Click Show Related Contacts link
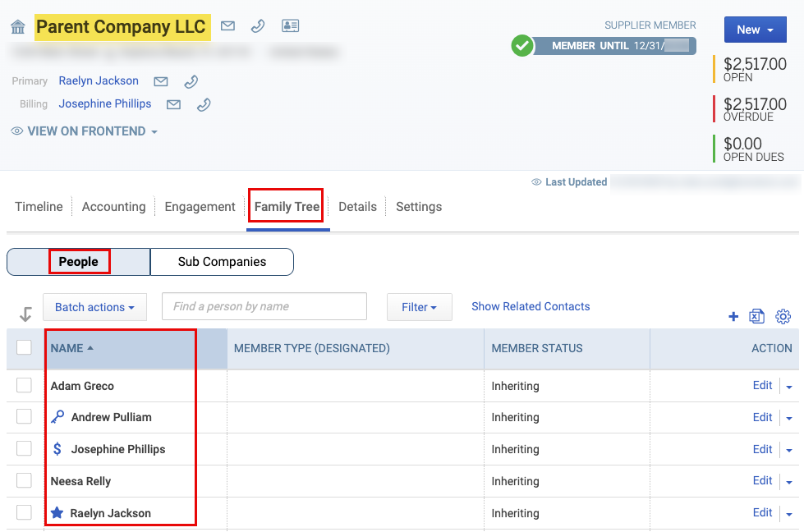 531,306
